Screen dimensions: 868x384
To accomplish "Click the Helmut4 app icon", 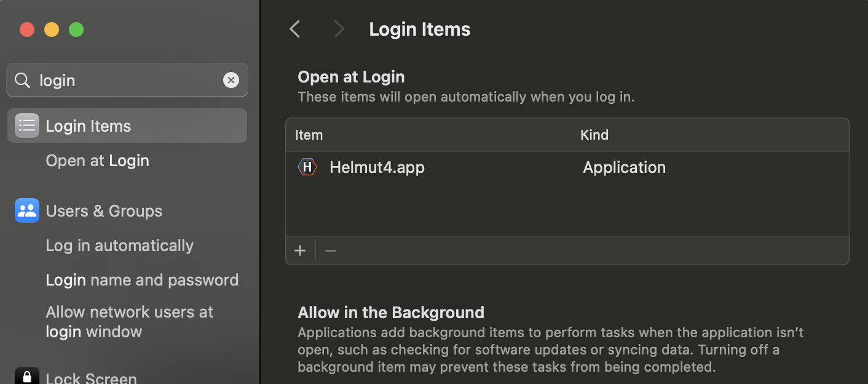I will pyautogui.click(x=307, y=167).
